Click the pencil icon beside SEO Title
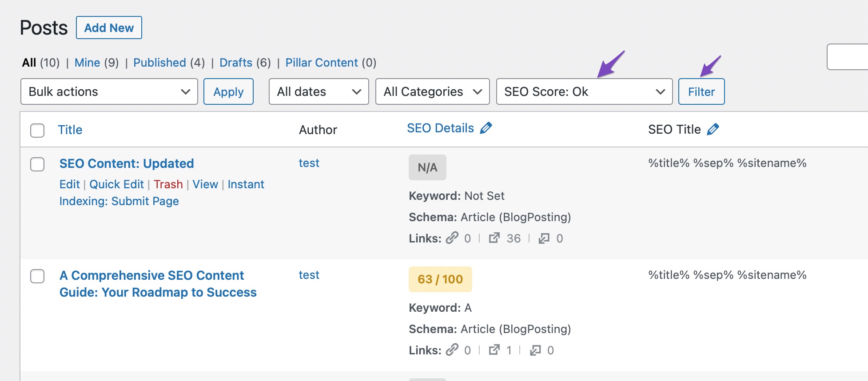 (713, 129)
